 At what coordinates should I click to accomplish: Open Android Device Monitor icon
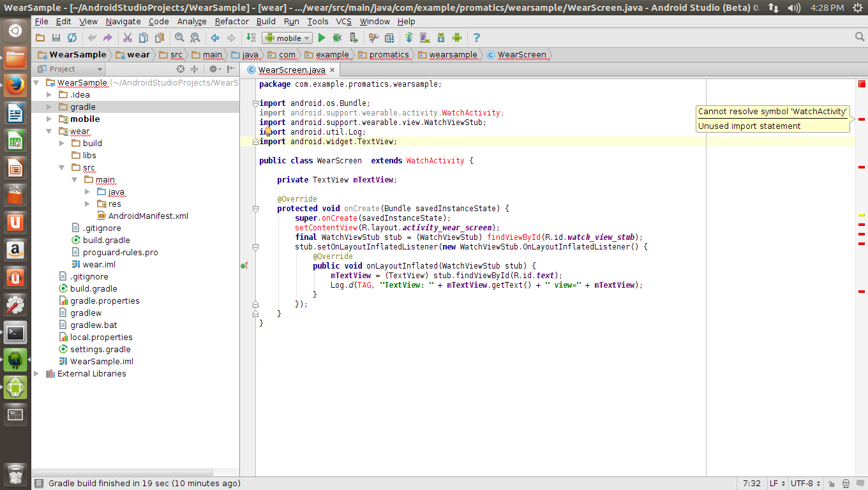click(x=456, y=38)
